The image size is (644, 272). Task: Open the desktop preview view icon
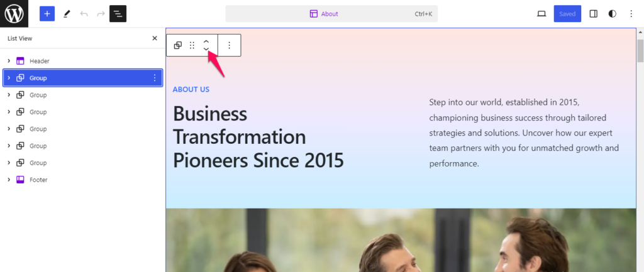[541, 14]
